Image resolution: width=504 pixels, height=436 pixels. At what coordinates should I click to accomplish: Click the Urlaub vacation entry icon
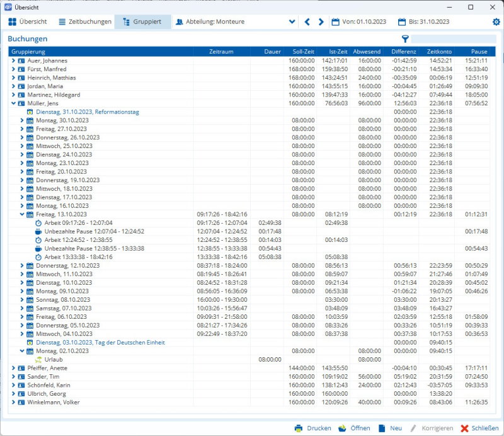[38, 359]
